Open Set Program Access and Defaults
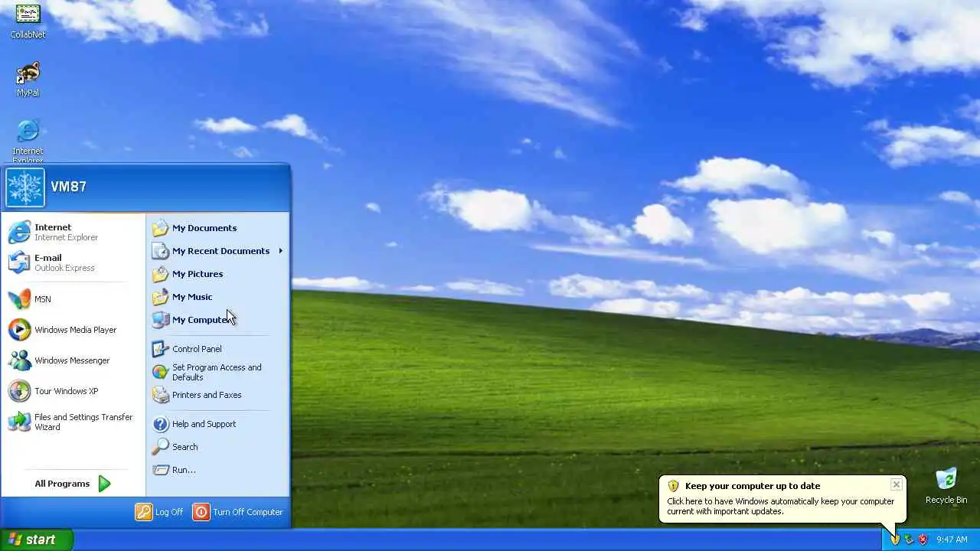 coord(217,372)
